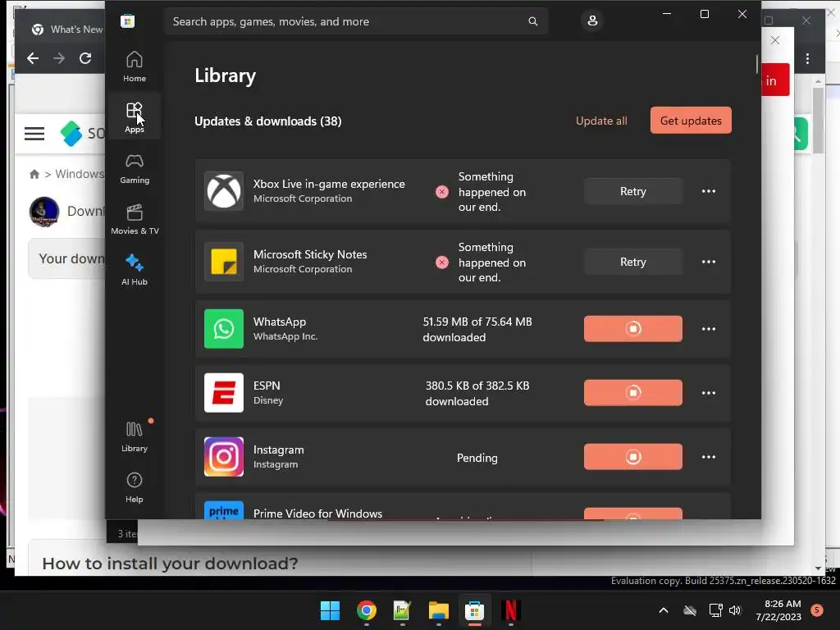Open AI Hub in the sidebar

(134, 270)
